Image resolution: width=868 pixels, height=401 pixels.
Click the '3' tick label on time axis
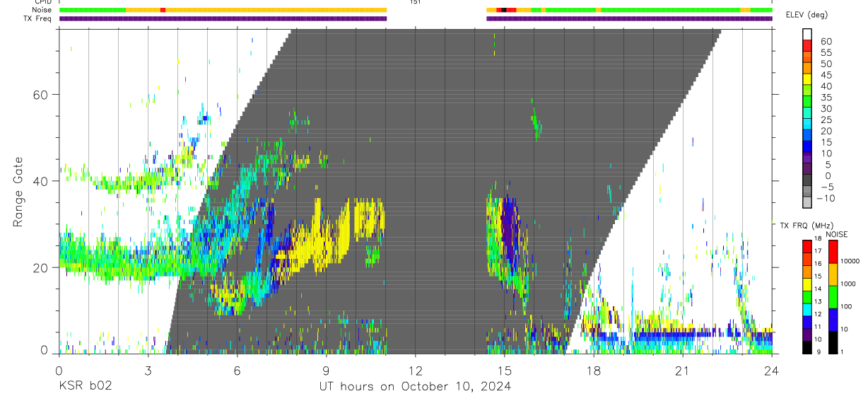pos(148,370)
